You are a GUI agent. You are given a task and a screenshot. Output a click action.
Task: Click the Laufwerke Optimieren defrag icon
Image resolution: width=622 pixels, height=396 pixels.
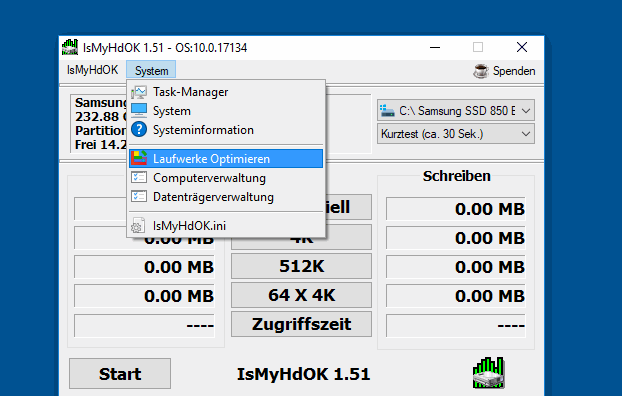point(139,158)
